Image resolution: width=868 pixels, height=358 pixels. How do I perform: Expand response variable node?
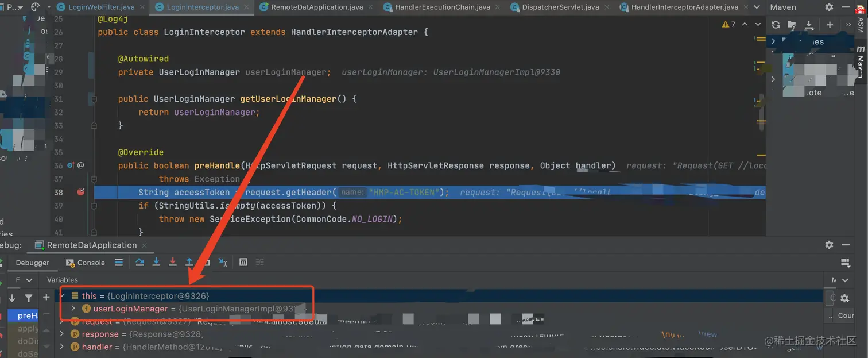point(63,334)
